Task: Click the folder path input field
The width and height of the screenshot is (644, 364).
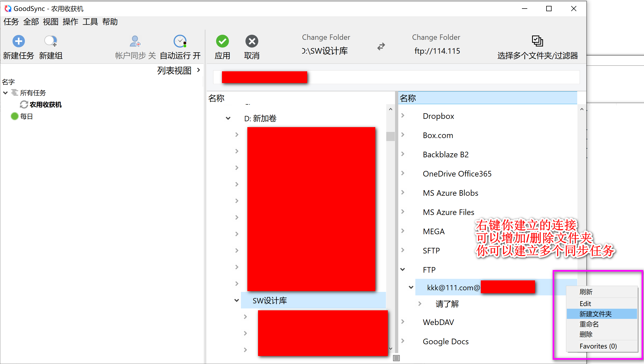Action: click(396, 77)
